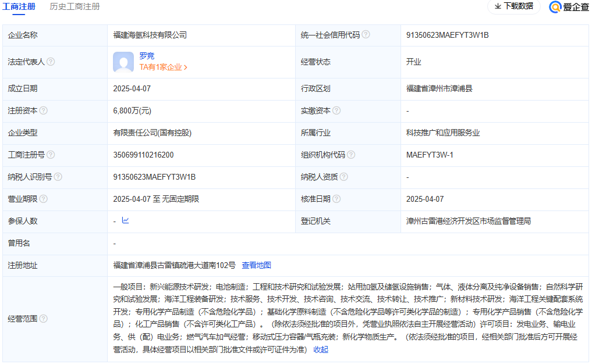Switch to 历史工商注册 tab
Screen dimensions: 592x364
tap(75, 6)
